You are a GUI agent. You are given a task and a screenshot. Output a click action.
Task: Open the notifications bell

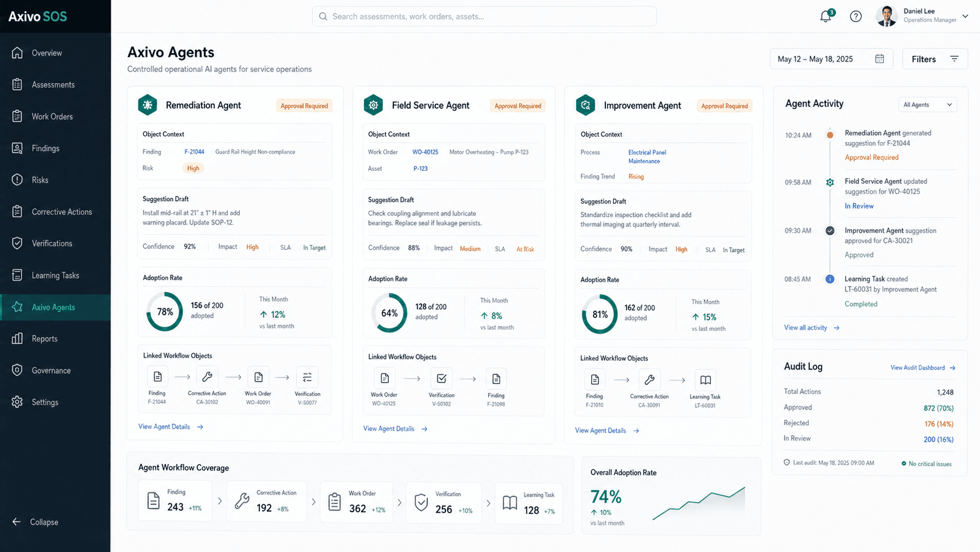(x=826, y=16)
